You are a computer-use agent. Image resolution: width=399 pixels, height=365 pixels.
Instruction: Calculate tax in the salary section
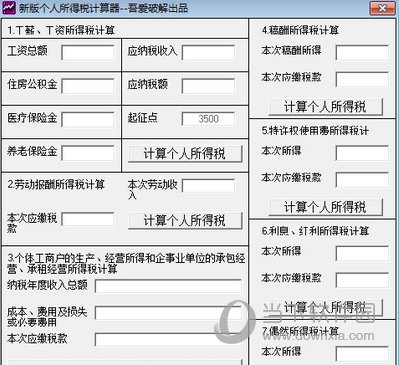coord(185,154)
